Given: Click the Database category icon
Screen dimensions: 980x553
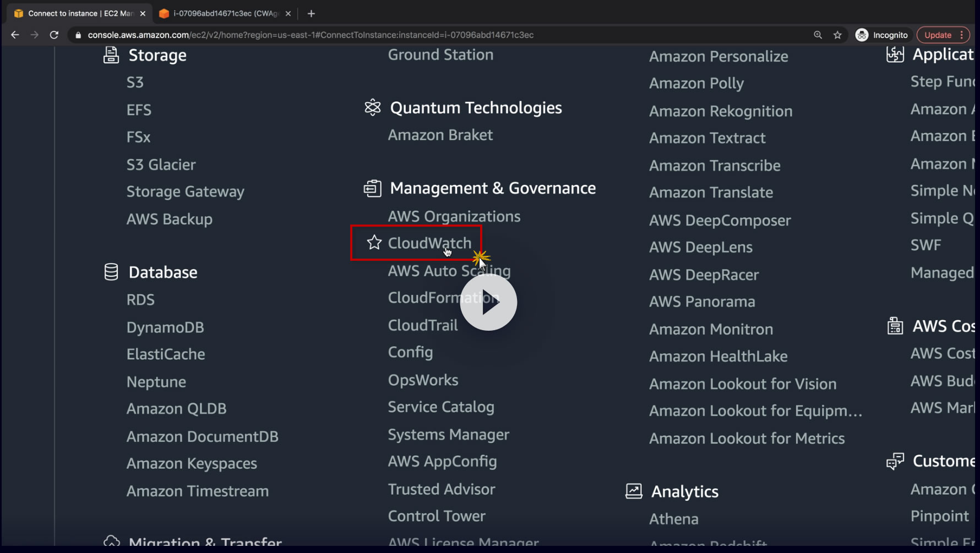Looking at the screenshot, I should pos(111,272).
